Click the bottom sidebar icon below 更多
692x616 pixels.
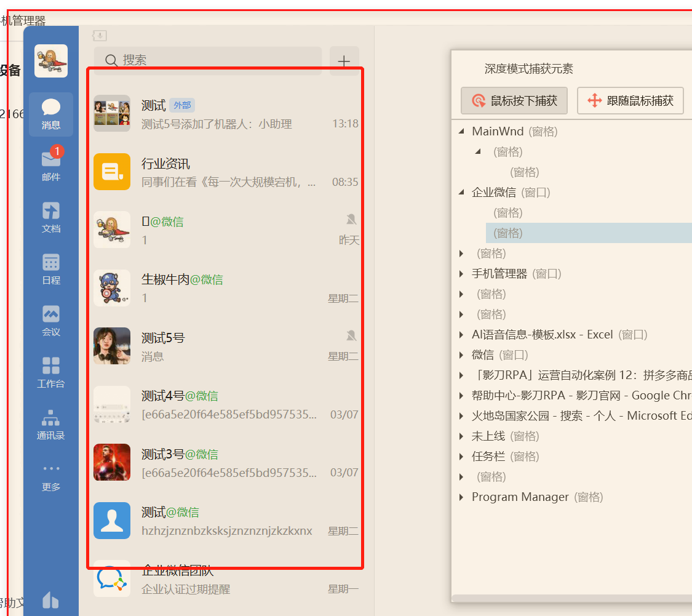pos(51,600)
